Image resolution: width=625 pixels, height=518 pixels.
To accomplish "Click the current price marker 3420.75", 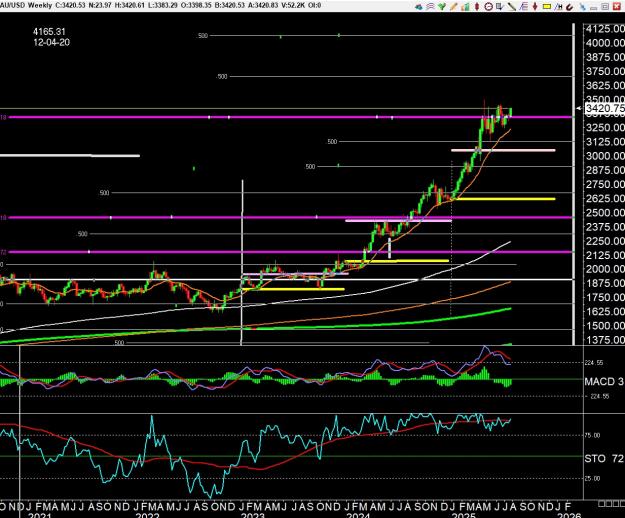I will click(604, 108).
